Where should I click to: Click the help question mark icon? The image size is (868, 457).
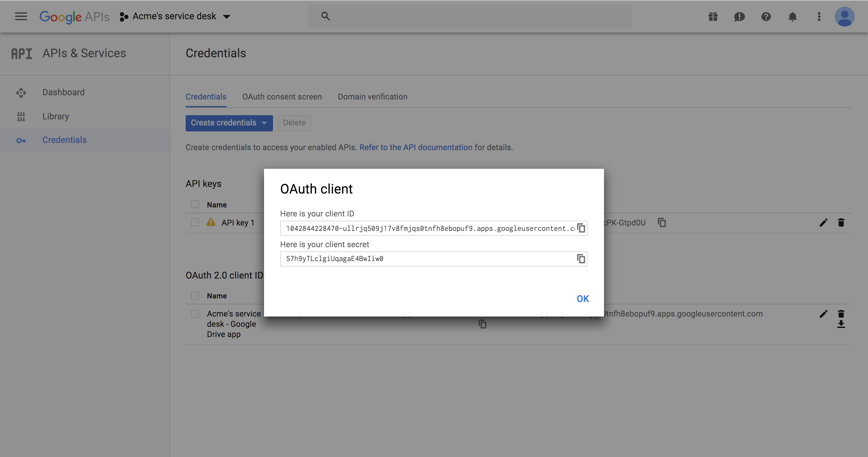766,17
